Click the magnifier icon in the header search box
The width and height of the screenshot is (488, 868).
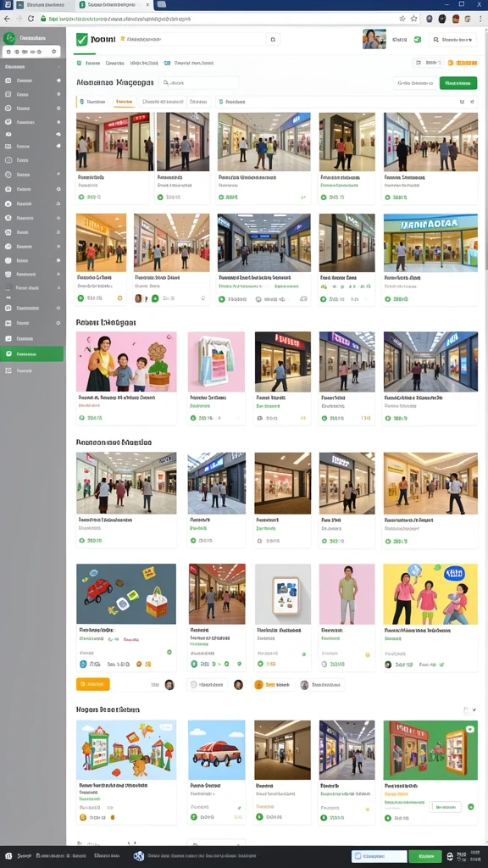tap(272, 39)
